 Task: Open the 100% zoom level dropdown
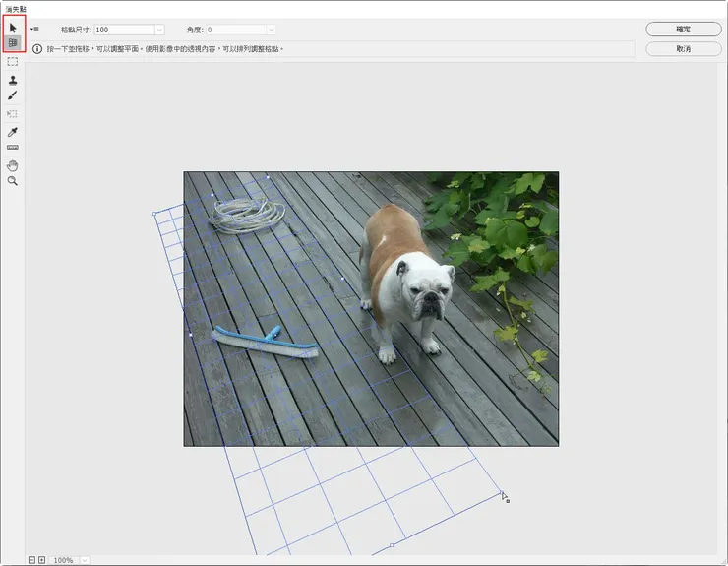pyautogui.click(x=85, y=559)
